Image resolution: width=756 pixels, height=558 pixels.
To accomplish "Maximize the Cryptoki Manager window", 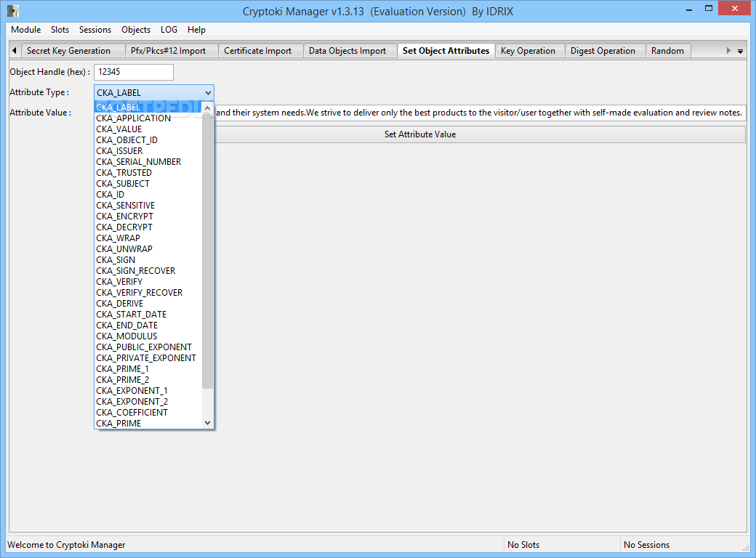I will [x=708, y=8].
